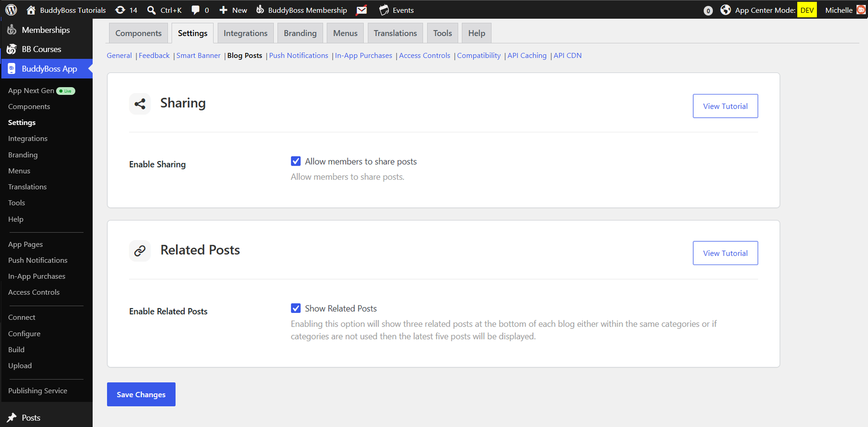Open the Compatibility sub-tab link
Screen dimensions: 868x427
coord(479,55)
